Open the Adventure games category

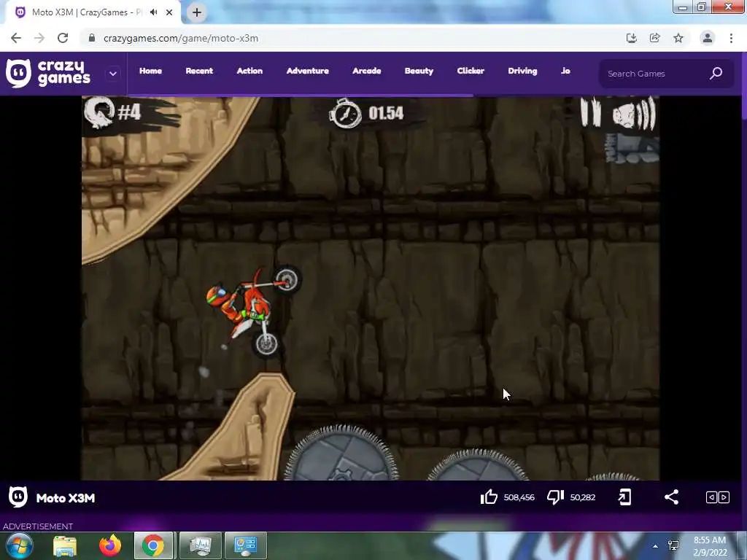(x=308, y=71)
